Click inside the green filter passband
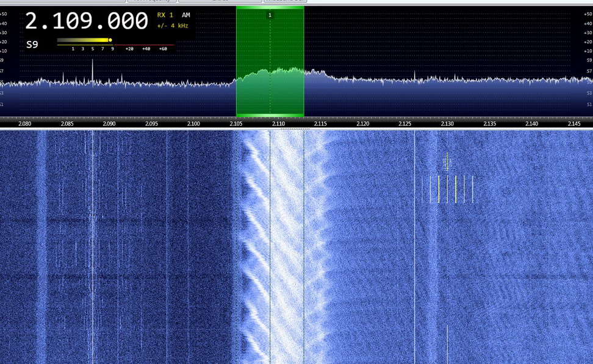 pyautogui.click(x=270, y=60)
